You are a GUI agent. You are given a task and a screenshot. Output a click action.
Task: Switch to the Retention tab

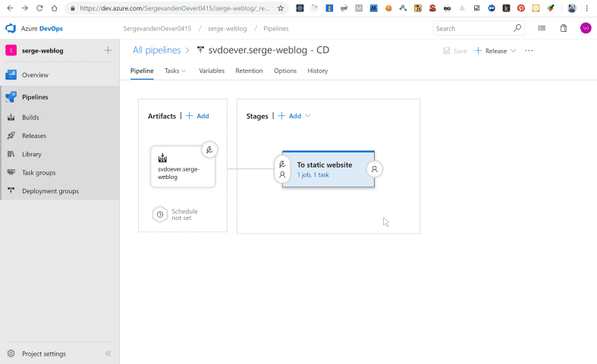249,71
